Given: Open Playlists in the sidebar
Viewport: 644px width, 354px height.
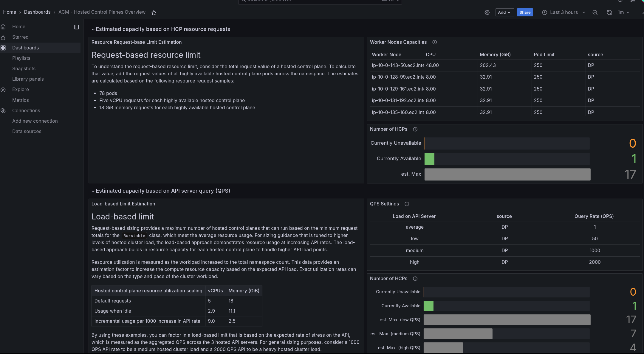Looking at the screenshot, I should [x=21, y=58].
